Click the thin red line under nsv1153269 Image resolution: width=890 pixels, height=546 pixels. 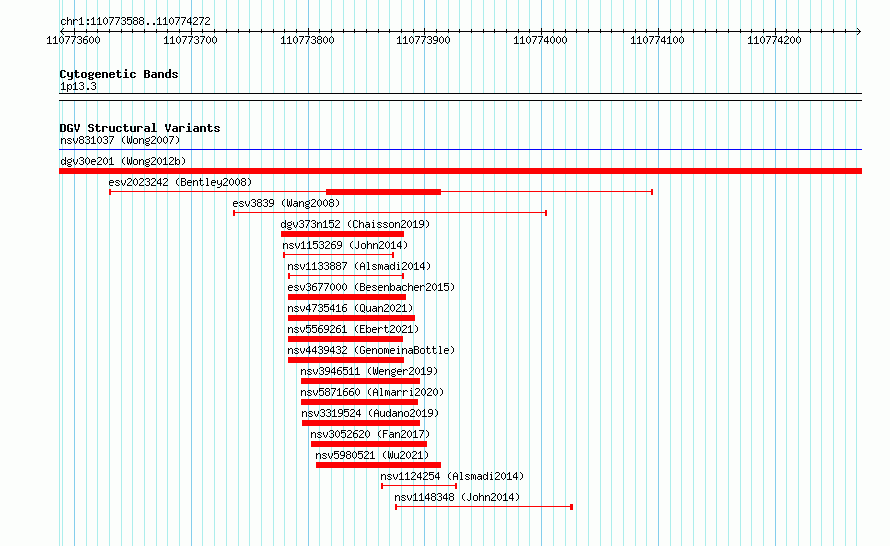[x=338, y=255]
